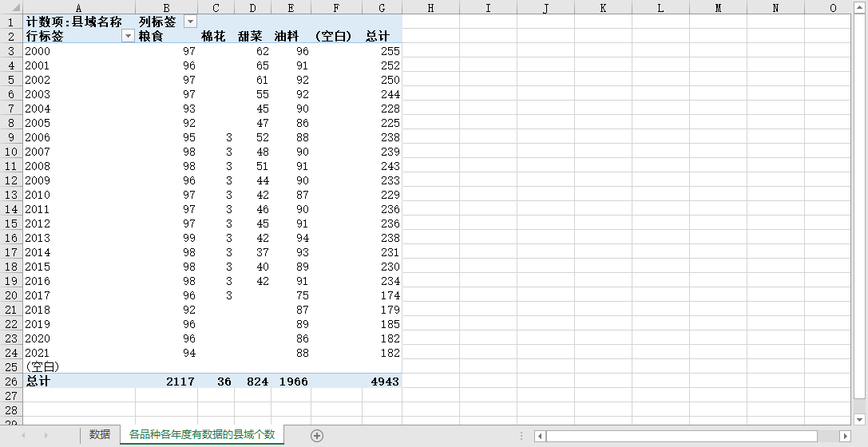Click the 2017 row total 174
Image resolution: width=868 pixels, height=447 pixels.
click(382, 295)
